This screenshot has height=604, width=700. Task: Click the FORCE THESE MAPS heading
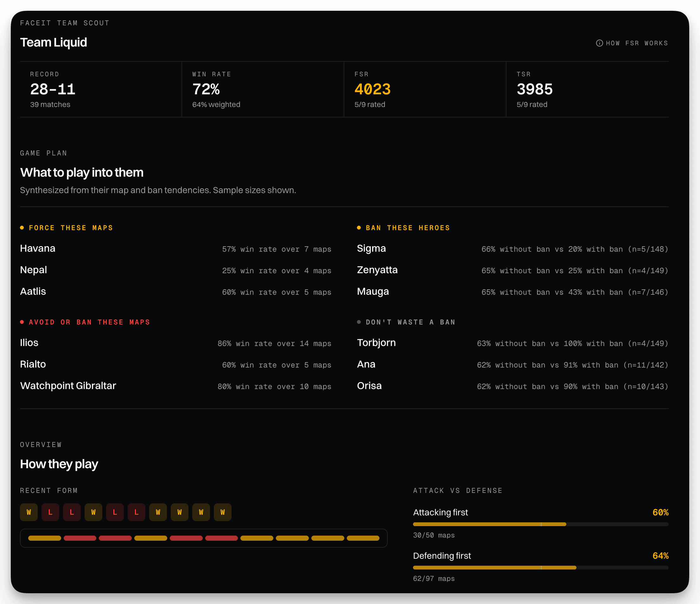coord(71,228)
